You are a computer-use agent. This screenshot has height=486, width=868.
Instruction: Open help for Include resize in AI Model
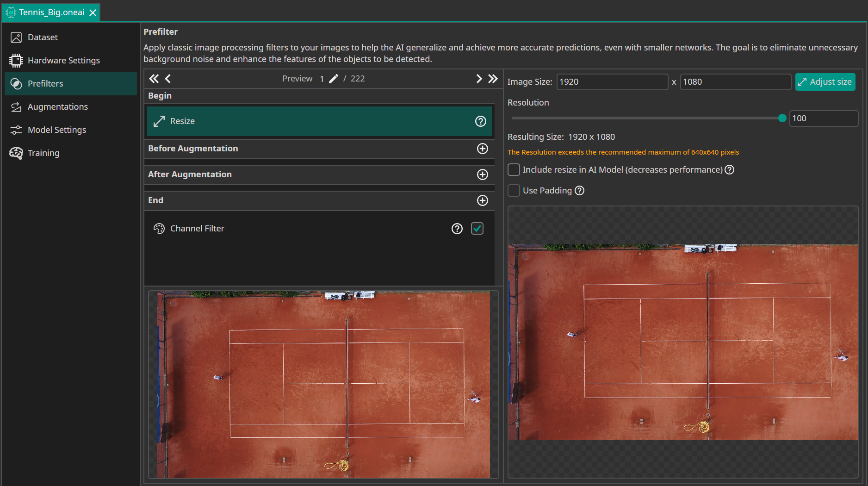(x=729, y=170)
